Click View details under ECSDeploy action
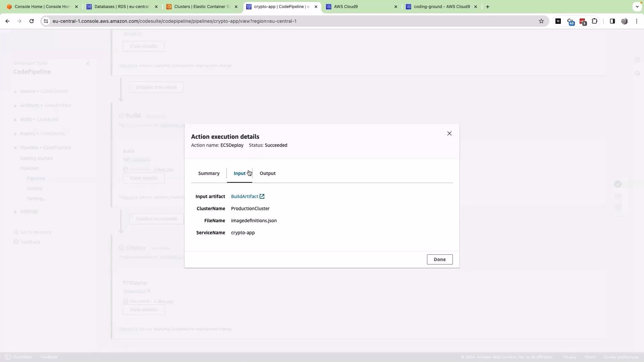644x362 pixels. pos(144,310)
